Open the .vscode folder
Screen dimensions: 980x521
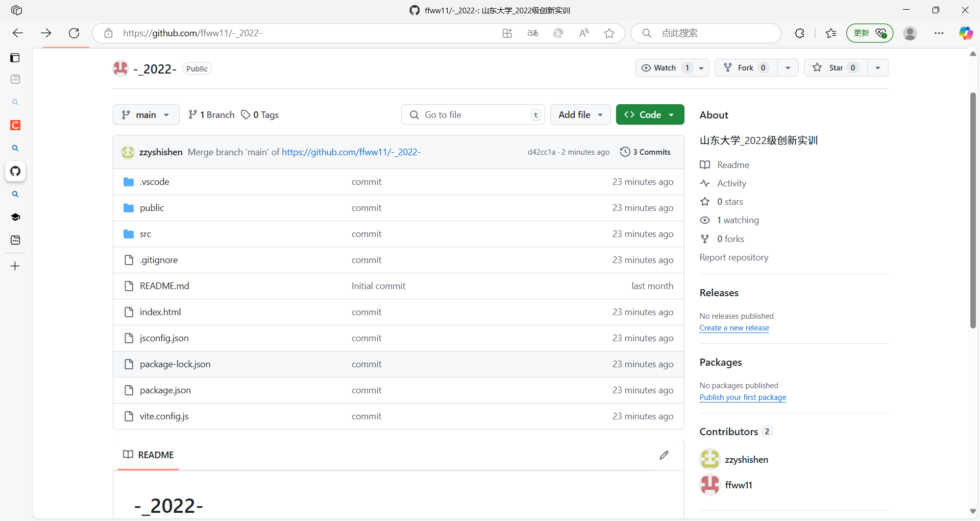[x=155, y=182]
